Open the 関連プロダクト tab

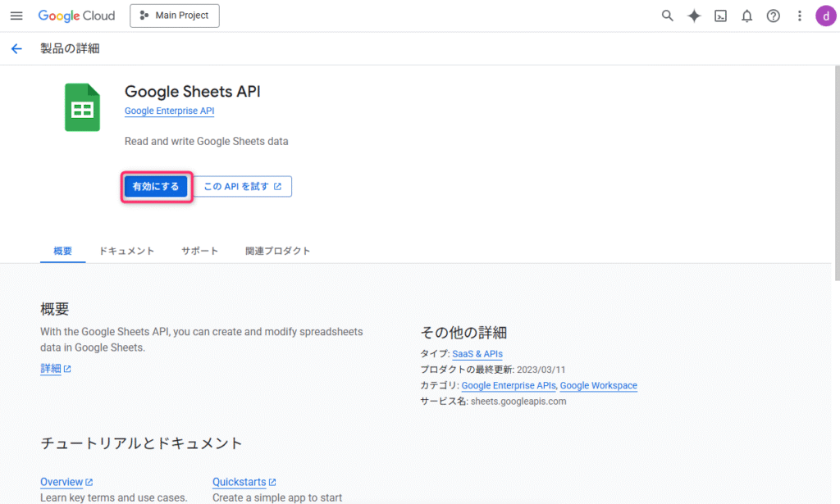click(x=277, y=251)
